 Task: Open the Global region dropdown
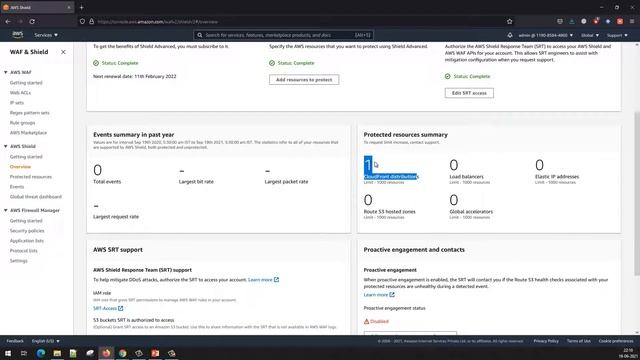[x=590, y=35]
